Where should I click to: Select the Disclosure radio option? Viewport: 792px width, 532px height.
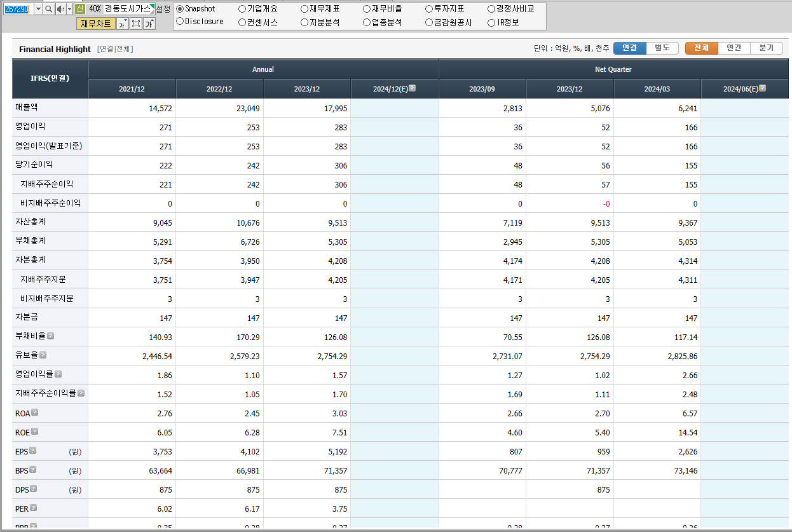click(x=180, y=22)
